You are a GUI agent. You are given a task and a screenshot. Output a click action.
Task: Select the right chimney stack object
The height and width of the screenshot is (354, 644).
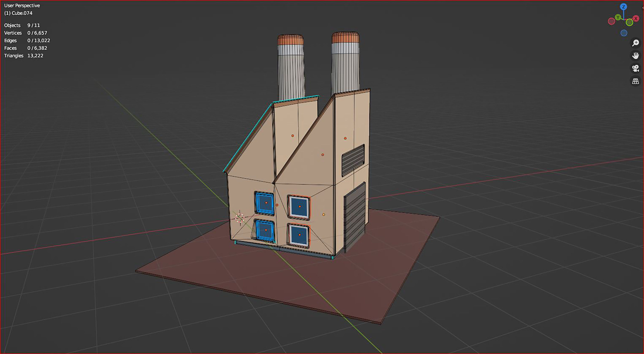click(345, 62)
